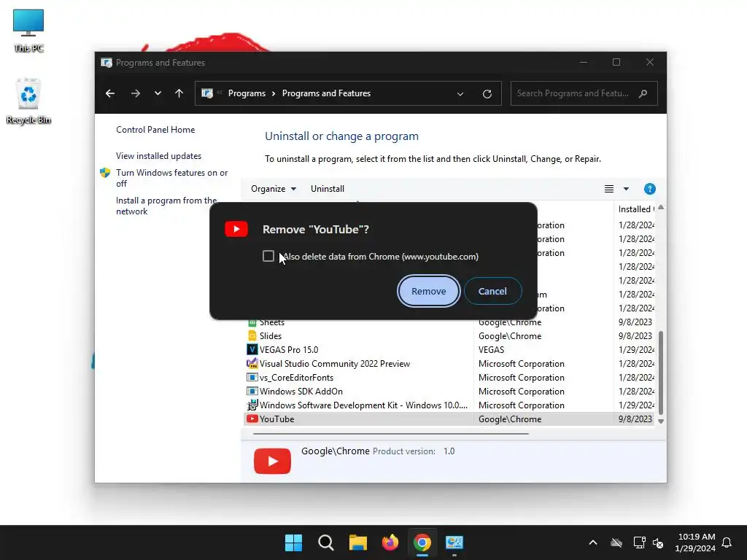The height and width of the screenshot is (560, 747).
Task: Open the View installed updates link
Action: [158, 156]
